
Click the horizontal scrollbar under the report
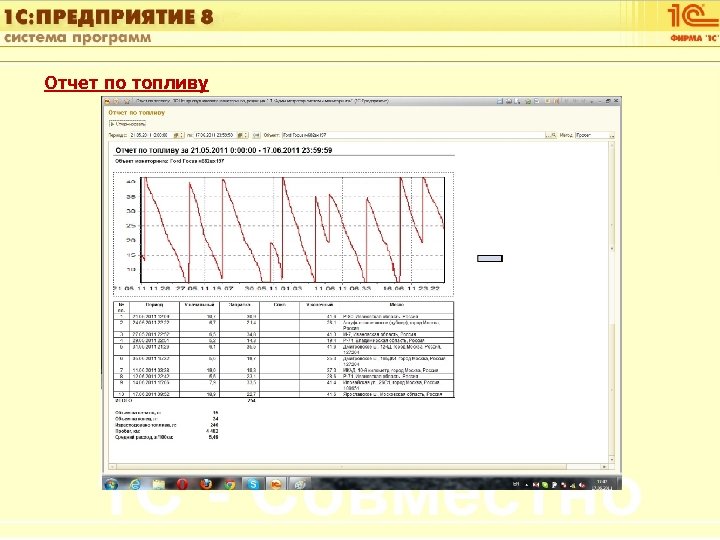[358, 467]
